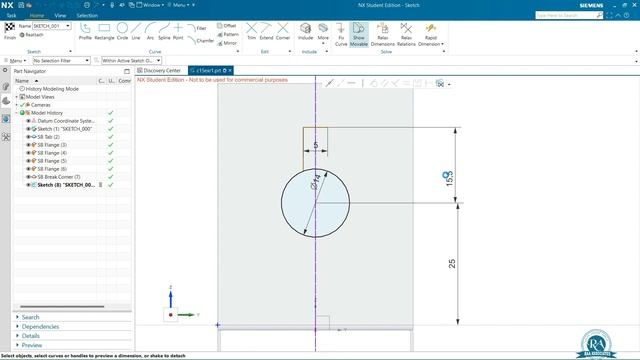
Task: Open the Rapid Dimension dropdown arrow
Action: [442, 44]
